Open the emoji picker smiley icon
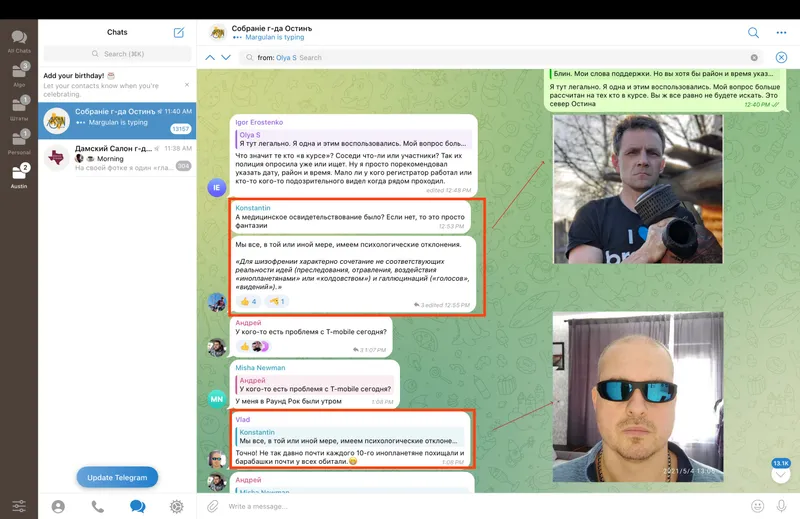800x519 pixels. click(758, 506)
